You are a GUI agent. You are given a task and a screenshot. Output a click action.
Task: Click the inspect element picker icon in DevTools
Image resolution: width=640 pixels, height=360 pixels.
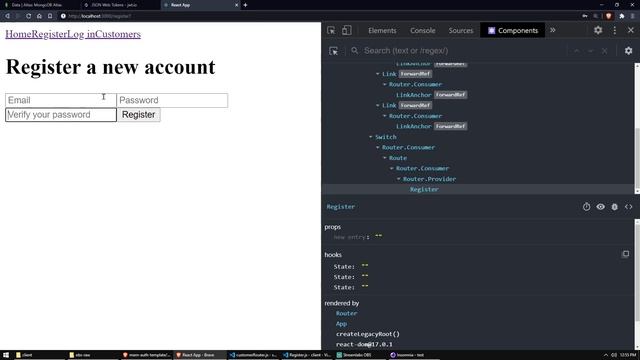331,31
